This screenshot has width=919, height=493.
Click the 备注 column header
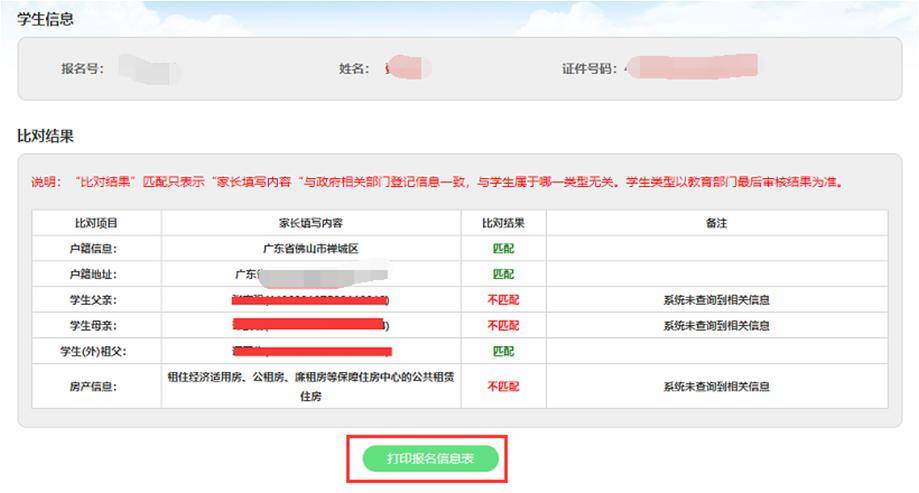tap(716, 223)
